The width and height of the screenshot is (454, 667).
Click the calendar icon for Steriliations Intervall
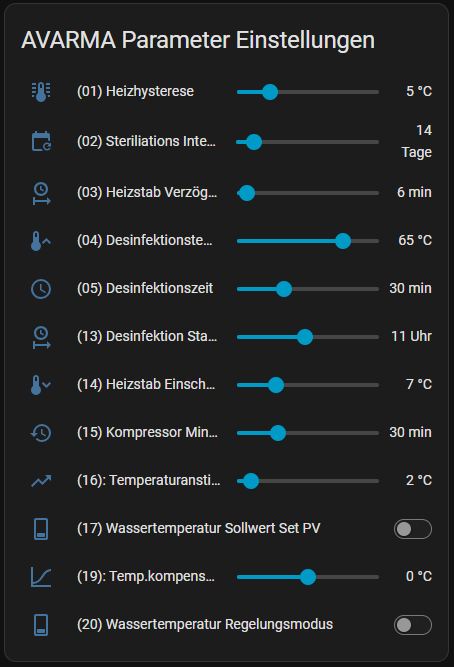(41, 141)
